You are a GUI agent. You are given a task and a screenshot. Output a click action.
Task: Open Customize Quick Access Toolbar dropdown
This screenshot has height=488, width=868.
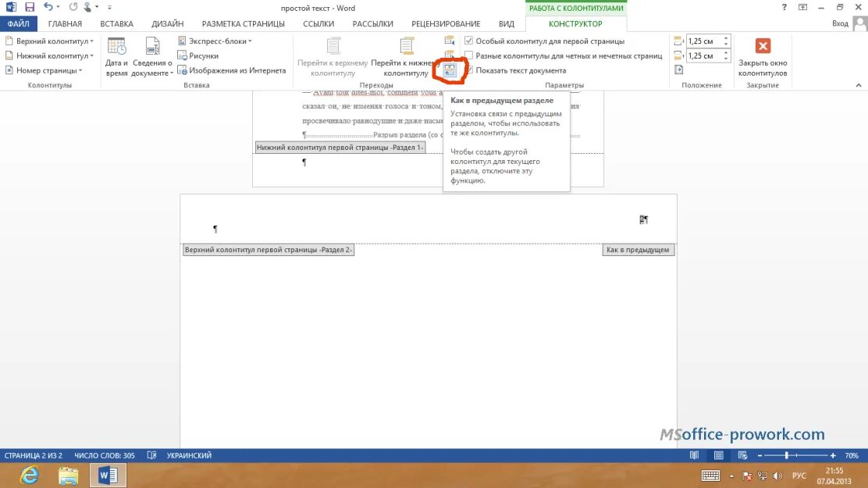109,7
